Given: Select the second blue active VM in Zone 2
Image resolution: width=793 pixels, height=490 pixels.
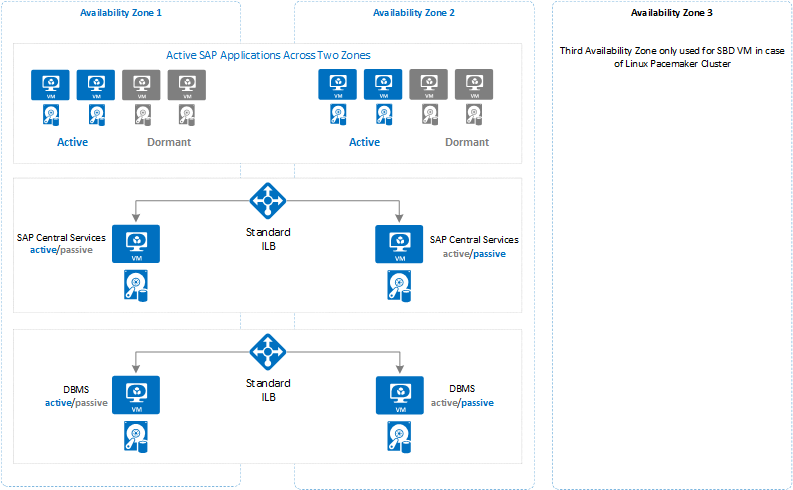Looking at the screenshot, I should (x=383, y=84).
